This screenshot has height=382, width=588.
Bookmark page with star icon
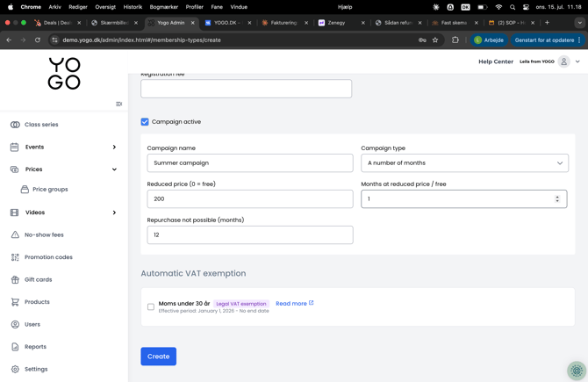point(435,40)
